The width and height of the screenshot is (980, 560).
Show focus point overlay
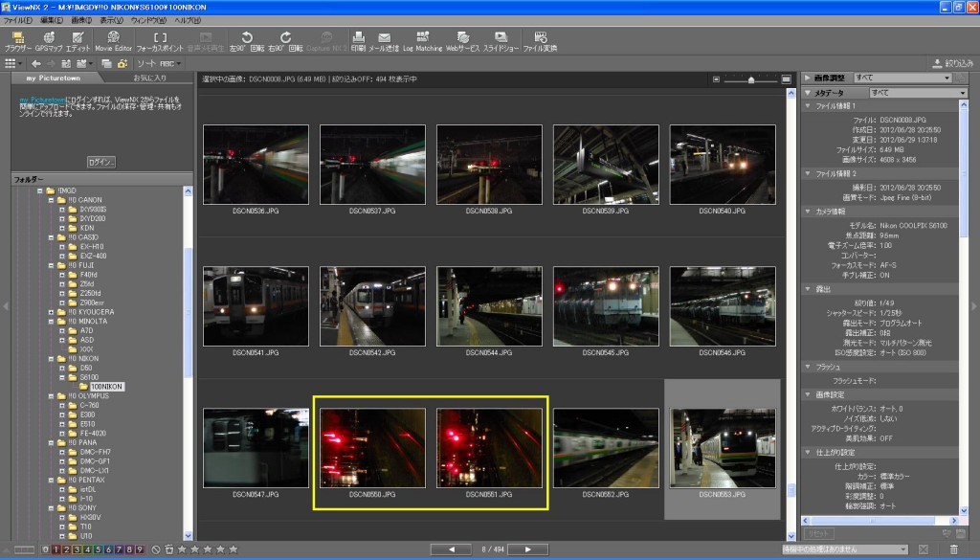click(x=160, y=40)
